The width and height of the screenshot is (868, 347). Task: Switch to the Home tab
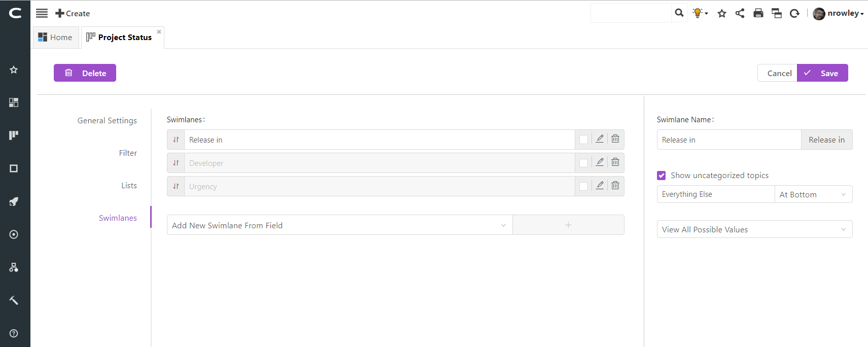click(56, 38)
